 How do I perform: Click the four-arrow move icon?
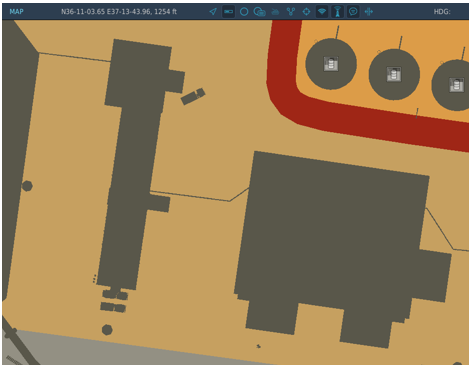point(369,12)
